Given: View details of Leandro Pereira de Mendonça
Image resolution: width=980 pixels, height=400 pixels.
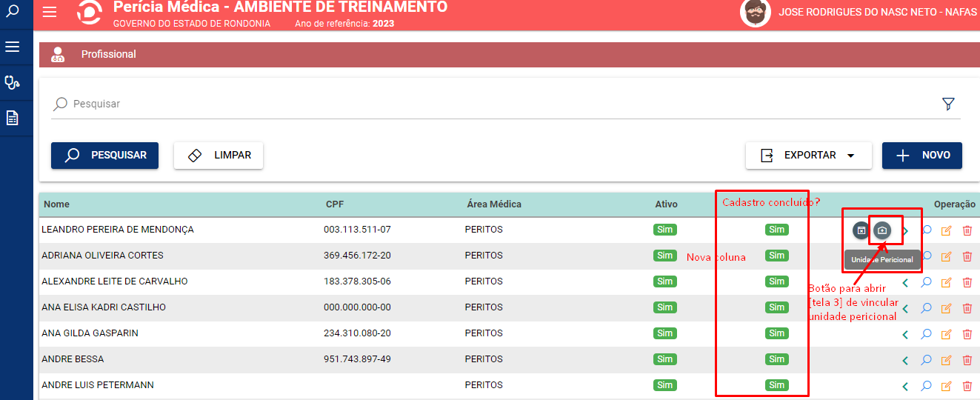Looking at the screenshot, I should (926, 230).
